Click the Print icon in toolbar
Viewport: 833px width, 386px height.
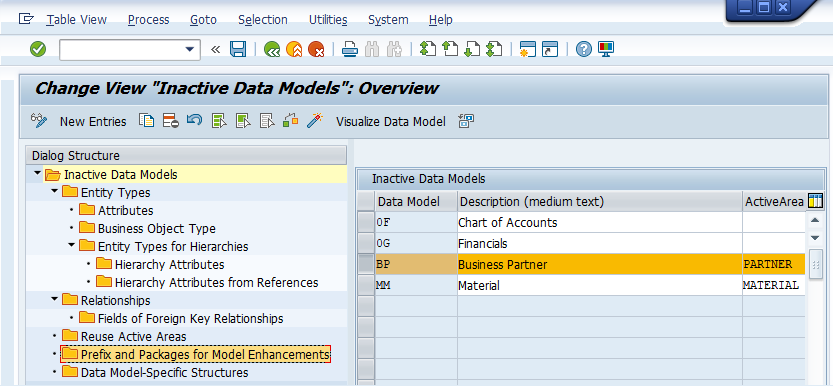point(349,49)
